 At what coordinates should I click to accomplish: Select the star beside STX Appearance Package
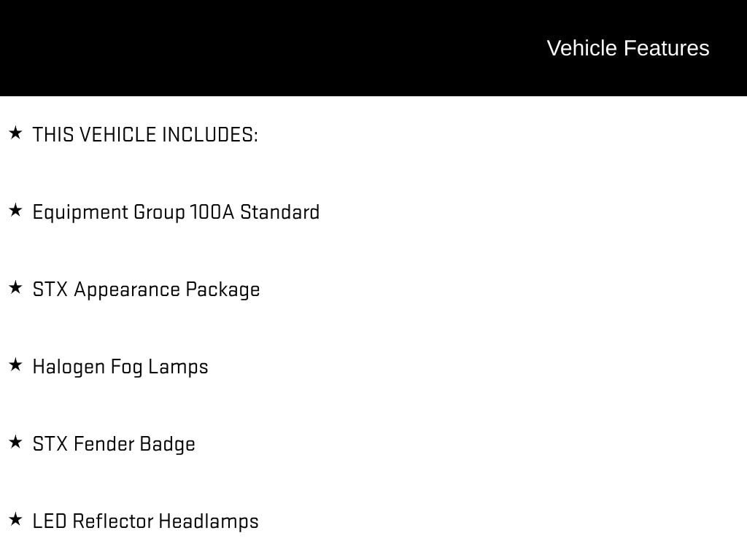pyautogui.click(x=15, y=288)
